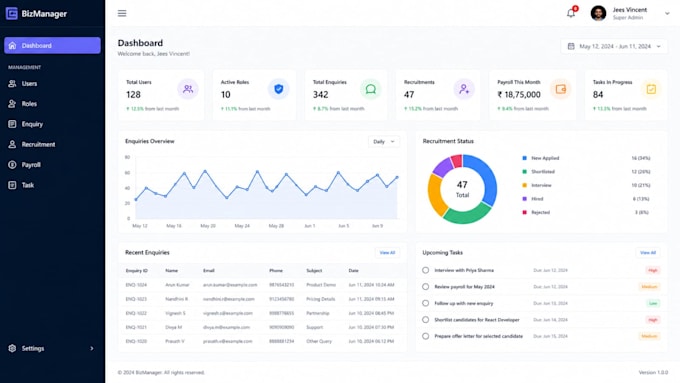Click enquiry row ENQ-1022
The image size is (680, 383).
(262, 313)
